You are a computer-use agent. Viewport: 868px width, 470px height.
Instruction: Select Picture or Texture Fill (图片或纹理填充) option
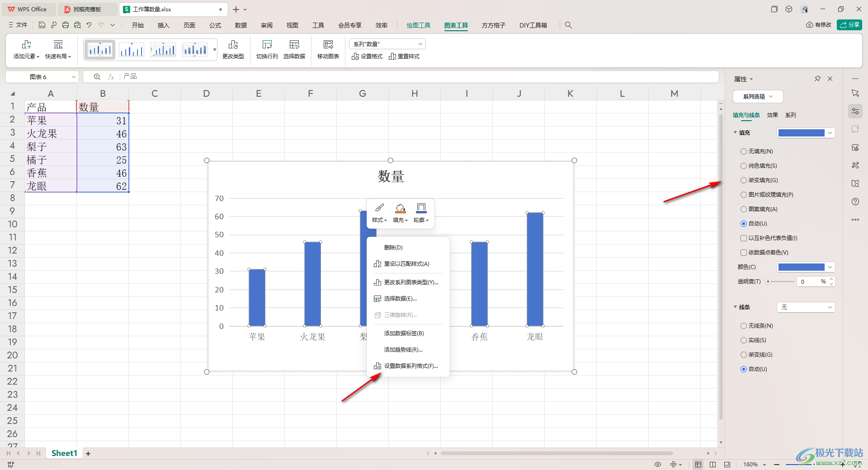743,195
